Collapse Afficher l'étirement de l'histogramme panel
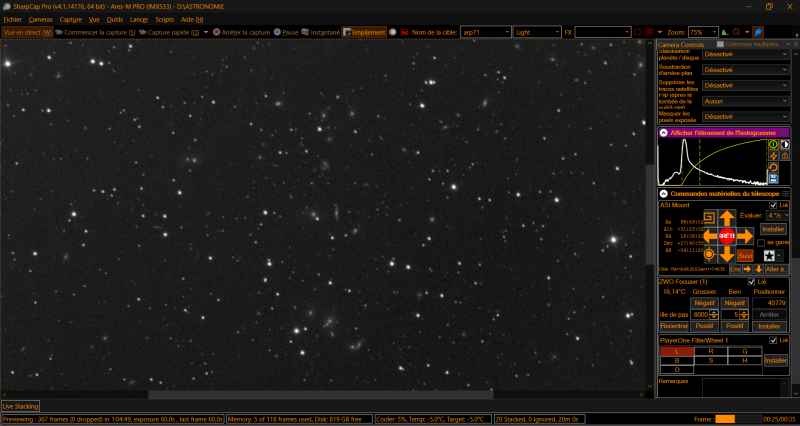Viewport: 800px width, 426px height. (663, 133)
